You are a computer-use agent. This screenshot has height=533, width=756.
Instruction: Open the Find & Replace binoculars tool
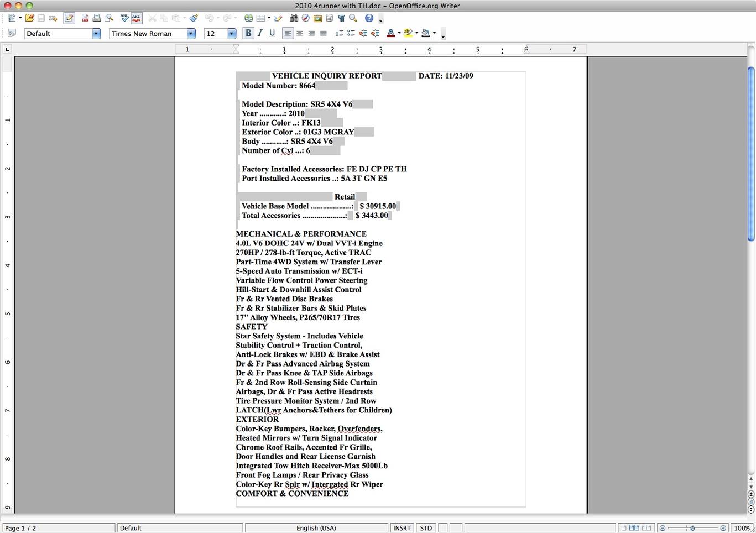point(294,18)
